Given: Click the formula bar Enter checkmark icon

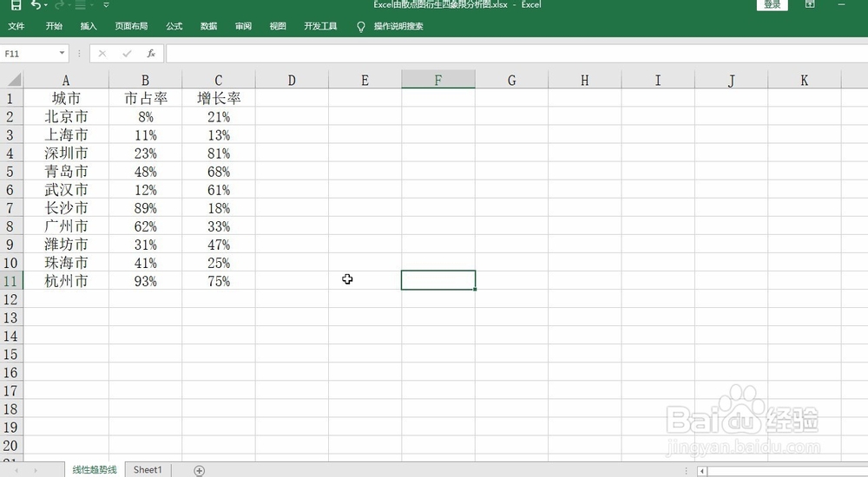Looking at the screenshot, I should click(x=127, y=54).
